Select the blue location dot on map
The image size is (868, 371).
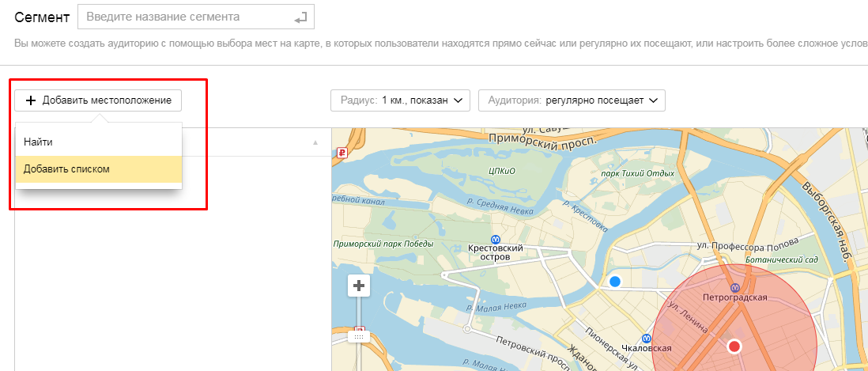(x=614, y=281)
